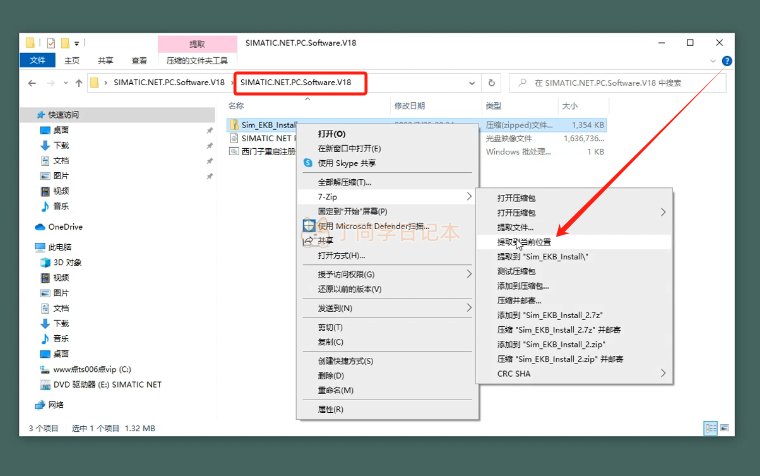
Task: Select the 西门子重启注册 batch file icon
Action: (234, 151)
